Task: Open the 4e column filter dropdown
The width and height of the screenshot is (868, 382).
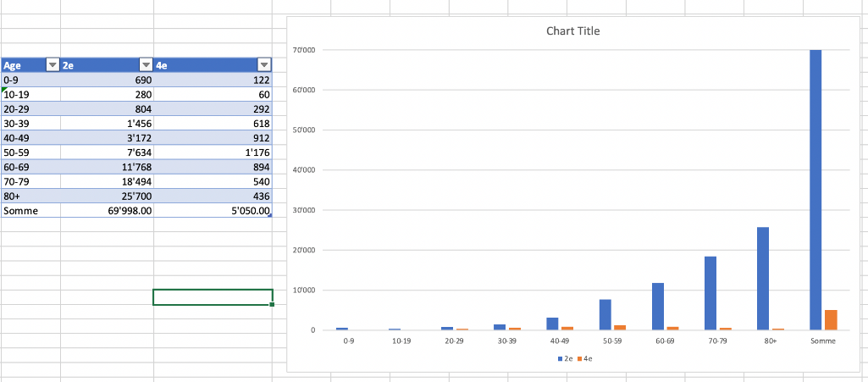Action: coord(263,65)
